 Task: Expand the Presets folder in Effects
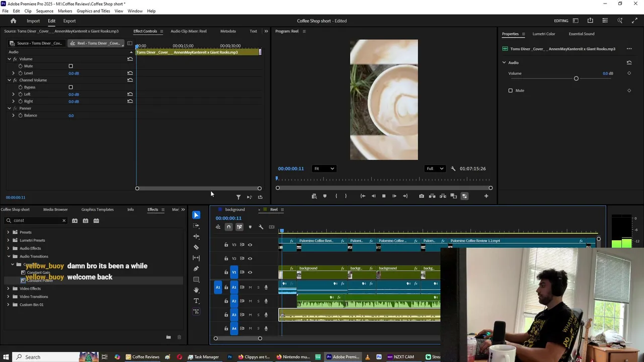coord(8,232)
